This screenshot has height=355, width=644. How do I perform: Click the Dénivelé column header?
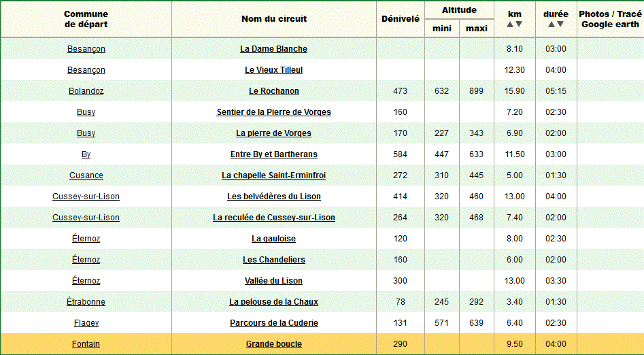[401, 19]
